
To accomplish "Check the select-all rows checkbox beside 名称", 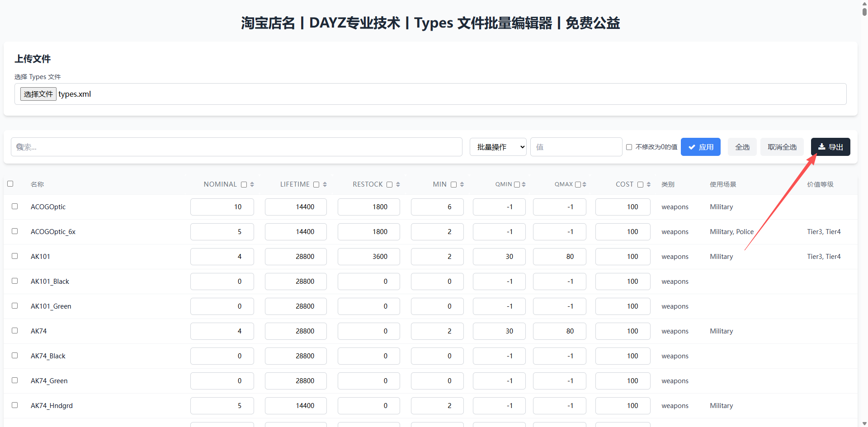I will point(10,183).
